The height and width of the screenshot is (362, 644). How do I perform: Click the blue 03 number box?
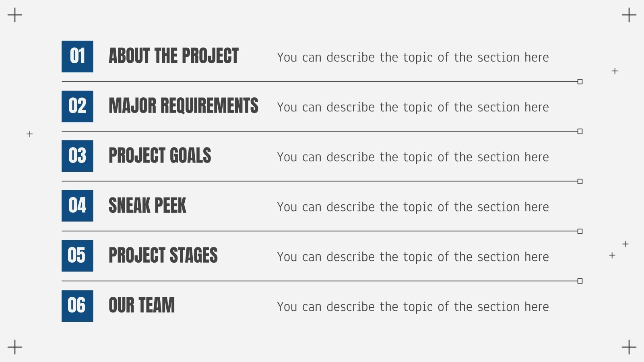coord(77,156)
